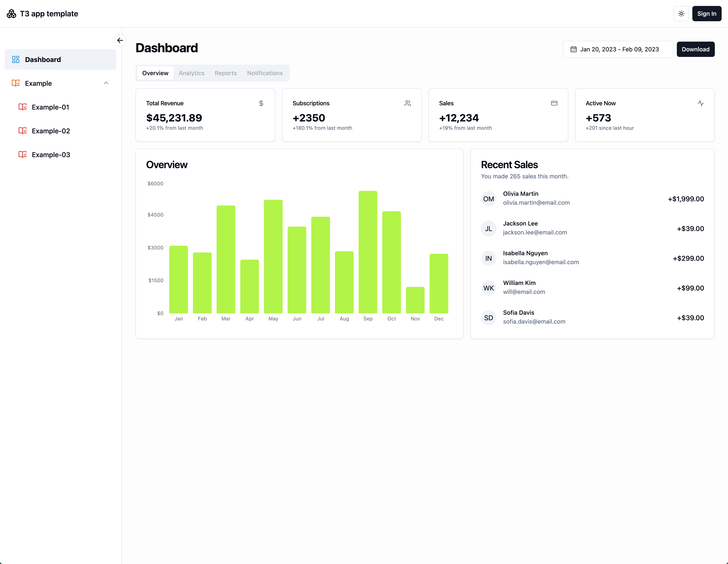728x564 pixels.
Task: Switch to the Analytics tab
Action: (191, 73)
